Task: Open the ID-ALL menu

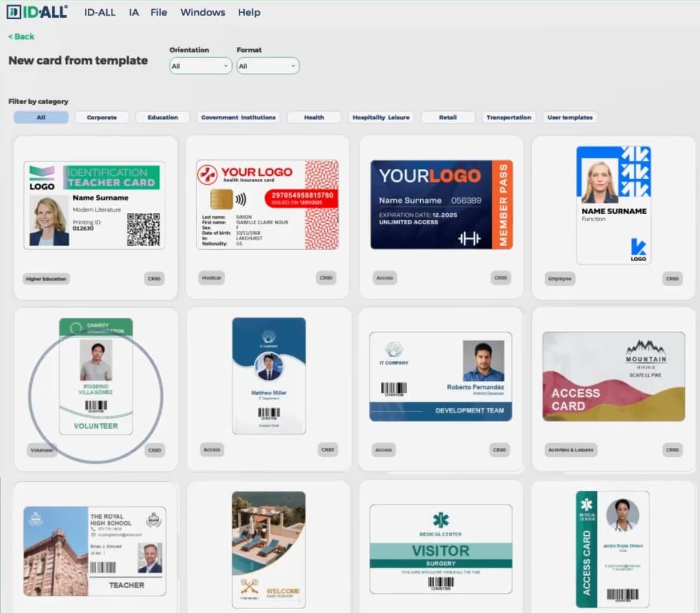Action: pyautogui.click(x=100, y=13)
